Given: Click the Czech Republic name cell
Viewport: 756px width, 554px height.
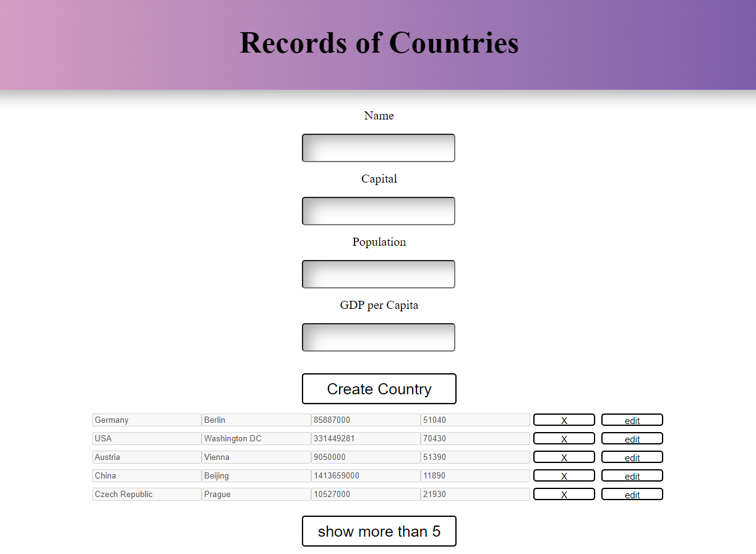Looking at the screenshot, I should [147, 494].
